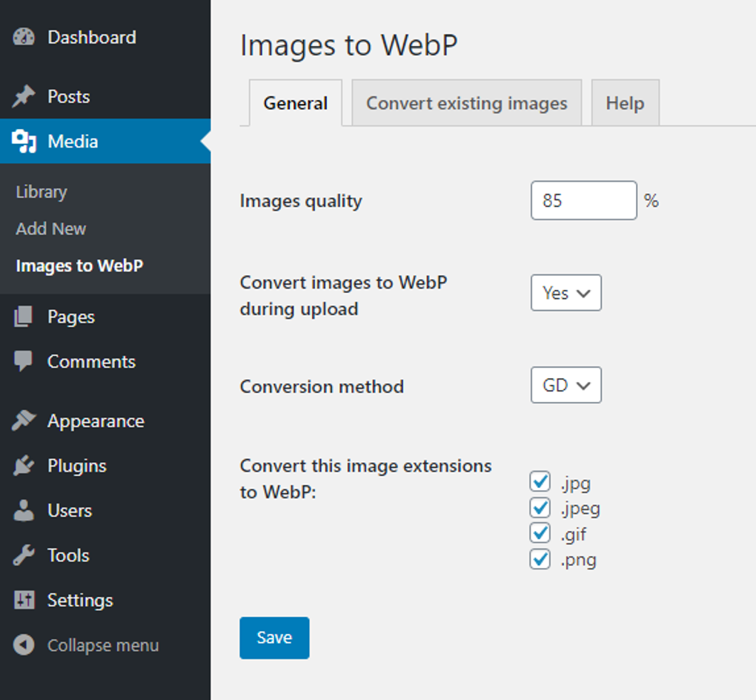Viewport: 756px width, 700px height.
Task: Uncheck the .jpg extension checkbox
Action: pos(540,482)
